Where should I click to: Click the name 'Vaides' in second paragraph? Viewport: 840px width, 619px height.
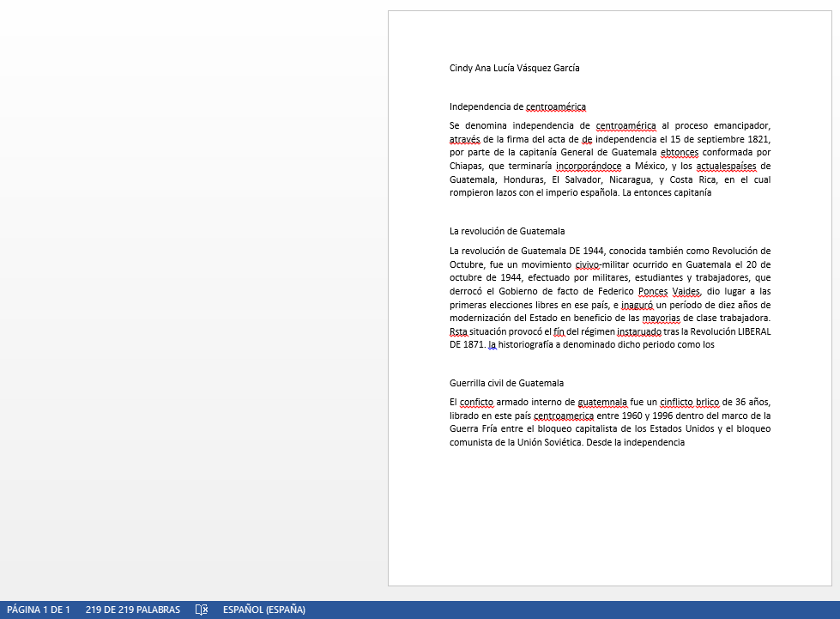tap(686, 291)
